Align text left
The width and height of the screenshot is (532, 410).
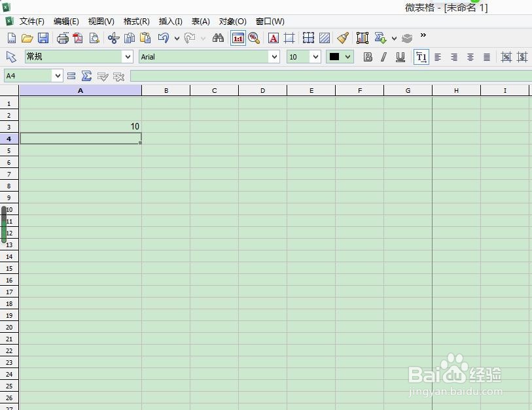click(x=438, y=57)
